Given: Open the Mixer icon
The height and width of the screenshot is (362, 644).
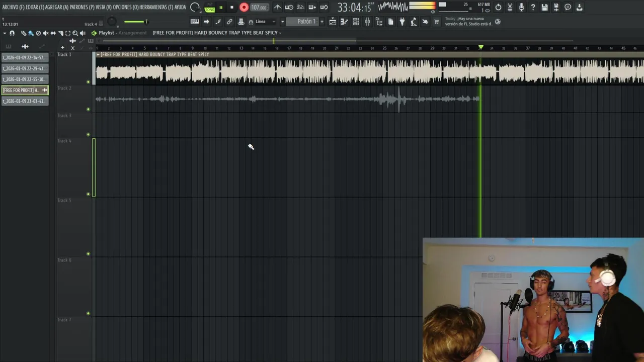Looking at the screenshot, I should coord(367,22).
